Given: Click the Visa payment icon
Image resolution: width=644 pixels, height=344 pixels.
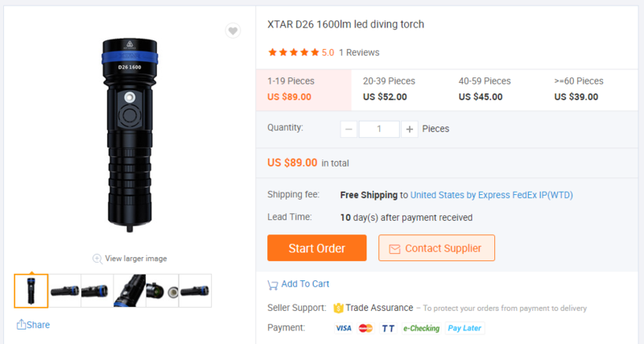Looking at the screenshot, I should click(x=344, y=328).
